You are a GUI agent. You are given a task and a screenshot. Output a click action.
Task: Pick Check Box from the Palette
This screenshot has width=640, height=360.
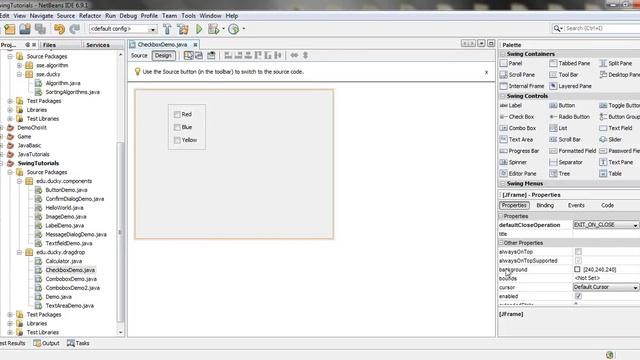click(x=517, y=117)
